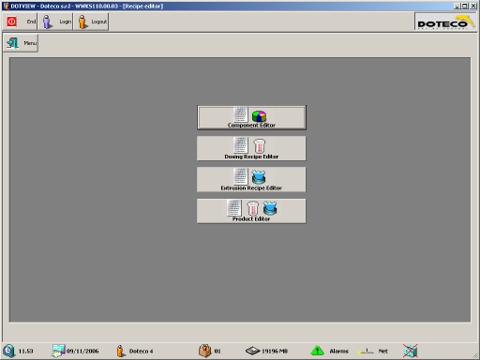Image resolution: width=480 pixels, height=360 pixels.
Task: Open the Component Editor
Action: tap(252, 117)
